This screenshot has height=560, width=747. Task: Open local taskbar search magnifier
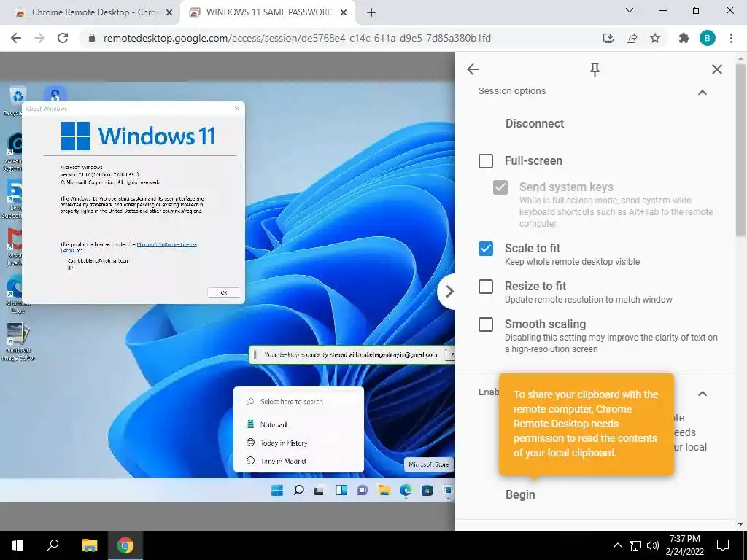tap(53, 545)
